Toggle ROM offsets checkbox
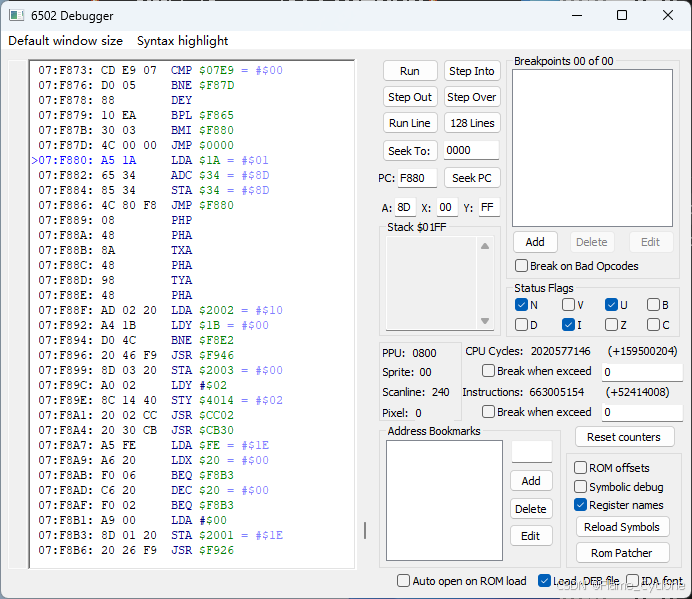The image size is (692, 599). [612, 468]
